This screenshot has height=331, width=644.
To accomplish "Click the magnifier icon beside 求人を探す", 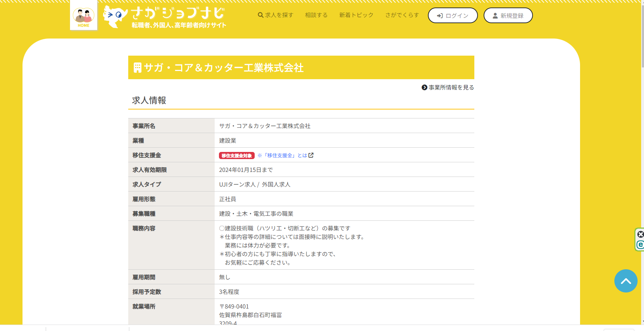I will tap(261, 15).
